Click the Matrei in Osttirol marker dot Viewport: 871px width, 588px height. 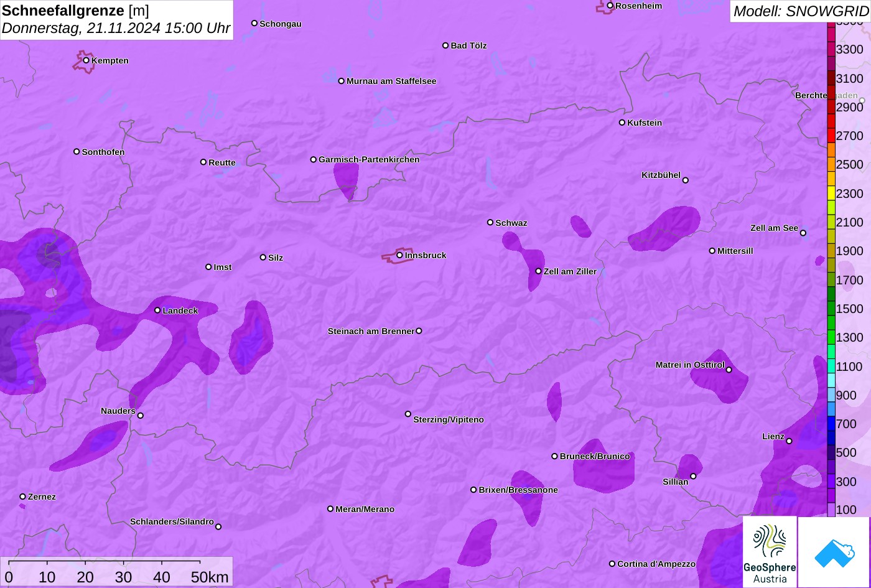(x=729, y=370)
